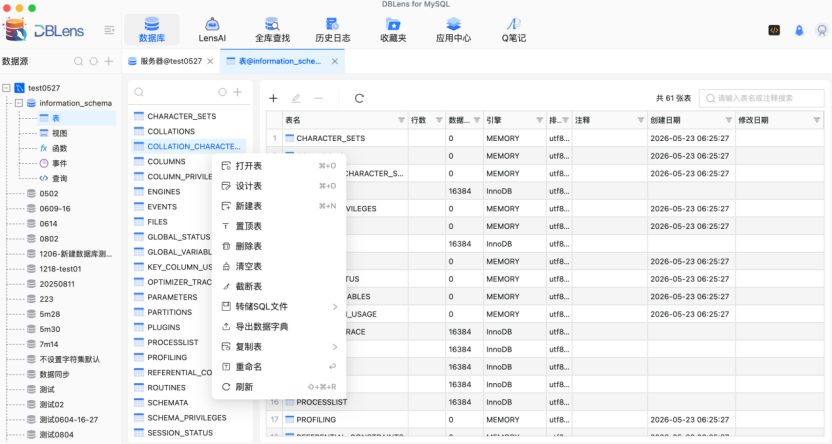The height and width of the screenshot is (444, 832).
Task: Click CHARACTER_SETS row in the grid
Action: coord(545,138)
